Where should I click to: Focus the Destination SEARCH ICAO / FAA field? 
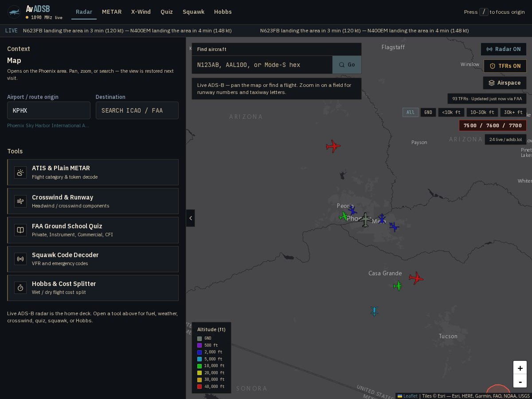(137, 110)
